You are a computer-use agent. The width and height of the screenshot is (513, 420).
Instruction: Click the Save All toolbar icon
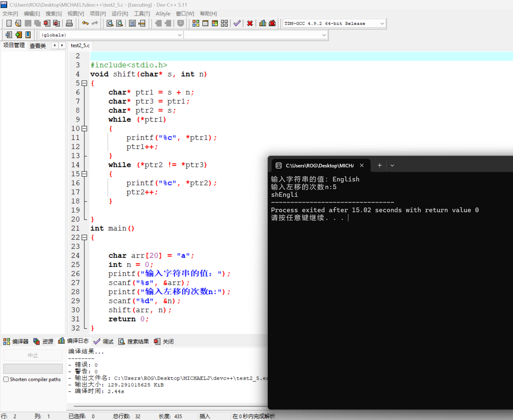tap(37, 23)
